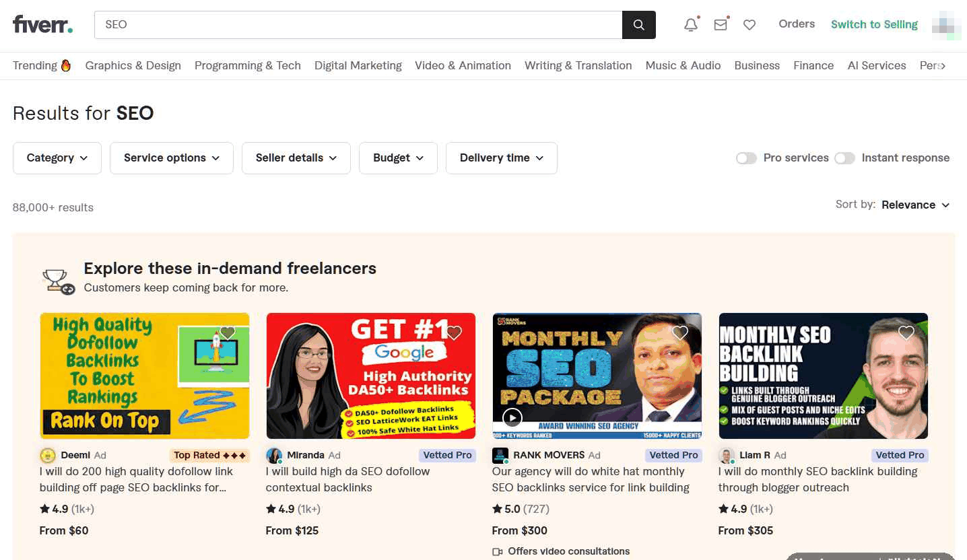This screenshot has width=967, height=560.
Task: Open Writing & Translation category
Action: coord(578,65)
